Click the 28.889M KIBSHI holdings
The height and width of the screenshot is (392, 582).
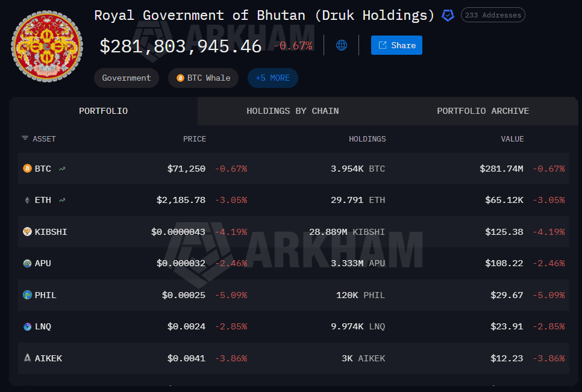click(347, 232)
